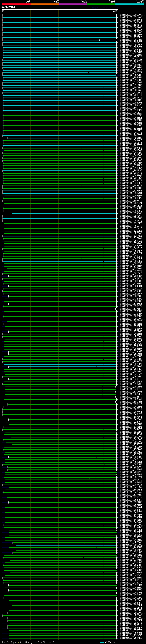Select the UniRef100_B3EFK6 label
Image resolution: width=146 pixels, height=644 pixels.
tap(131, 304)
